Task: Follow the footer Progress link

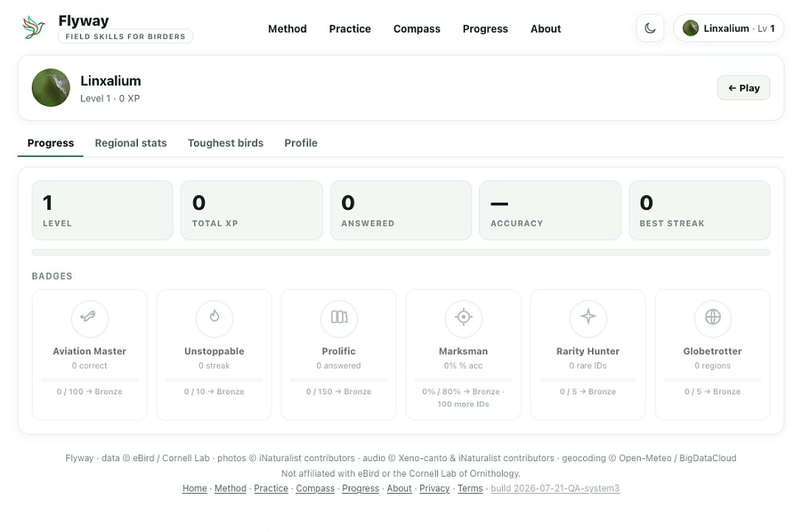Action: coord(361,488)
